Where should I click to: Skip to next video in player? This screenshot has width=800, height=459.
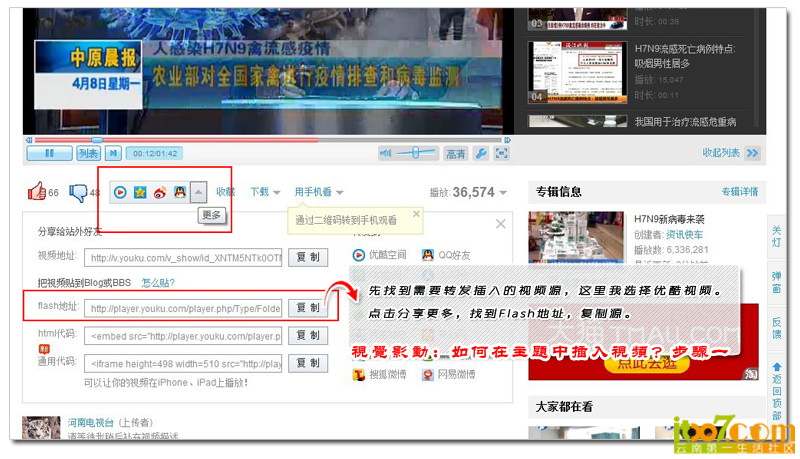[x=113, y=154]
